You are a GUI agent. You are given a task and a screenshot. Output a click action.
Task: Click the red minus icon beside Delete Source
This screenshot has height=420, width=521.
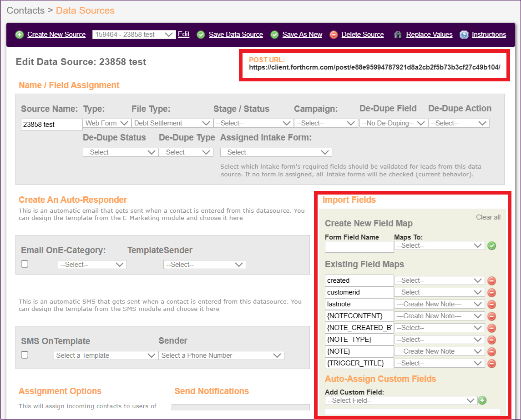point(334,35)
